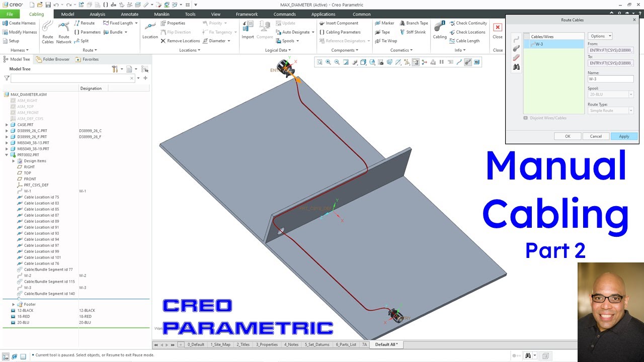644x362 pixels.
Task: Click the Cabling info icon
Action: pos(440,30)
